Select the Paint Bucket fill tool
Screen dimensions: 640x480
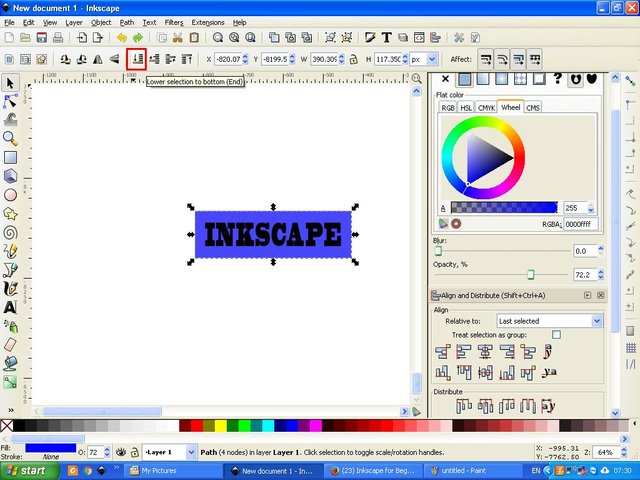pyautogui.click(x=10, y=363)
